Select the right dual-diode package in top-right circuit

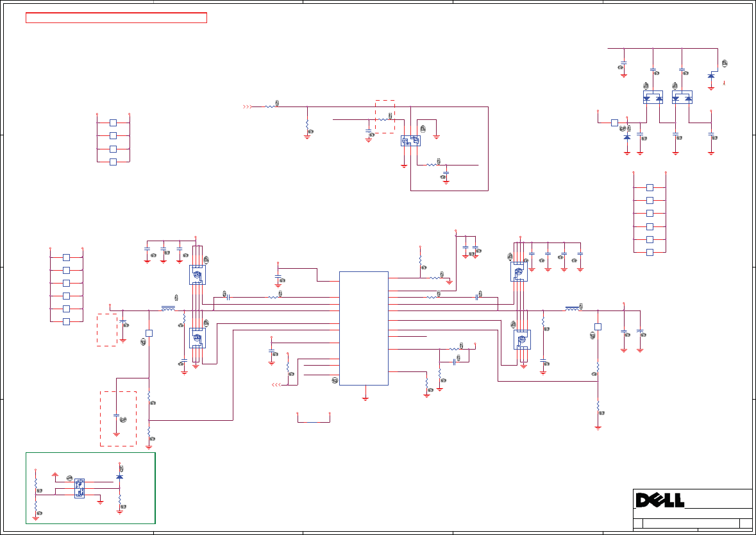(x=682, y=98)
